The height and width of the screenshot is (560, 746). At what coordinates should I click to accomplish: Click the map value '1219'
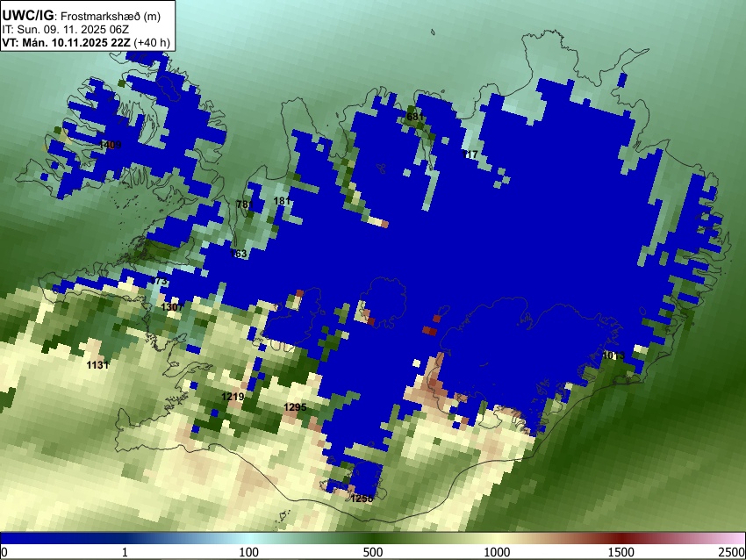[x=233, y=397]
